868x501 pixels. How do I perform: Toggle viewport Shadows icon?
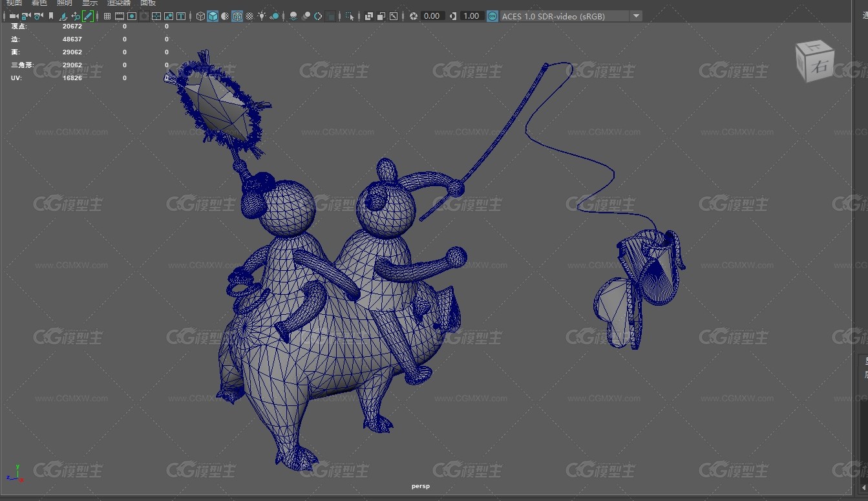click(x=275, y=16)
